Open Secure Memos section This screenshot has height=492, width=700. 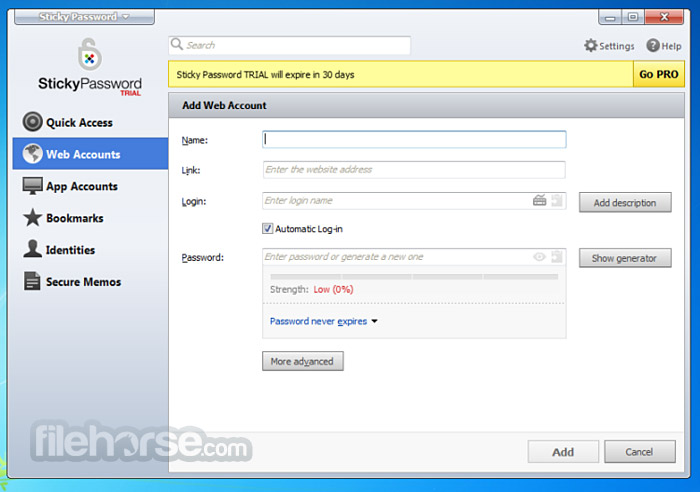[x=91, y=281]
